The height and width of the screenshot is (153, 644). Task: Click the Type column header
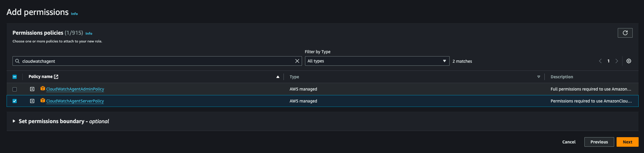pos(294,77)
